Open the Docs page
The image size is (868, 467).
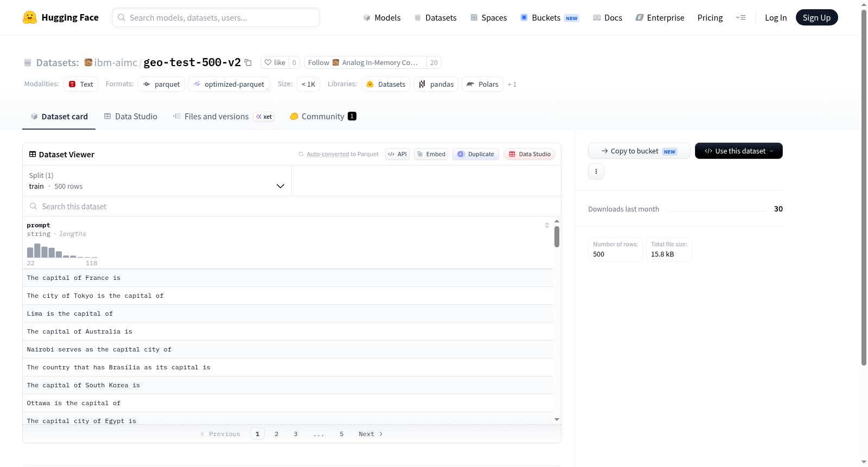(x=608, y=17)
